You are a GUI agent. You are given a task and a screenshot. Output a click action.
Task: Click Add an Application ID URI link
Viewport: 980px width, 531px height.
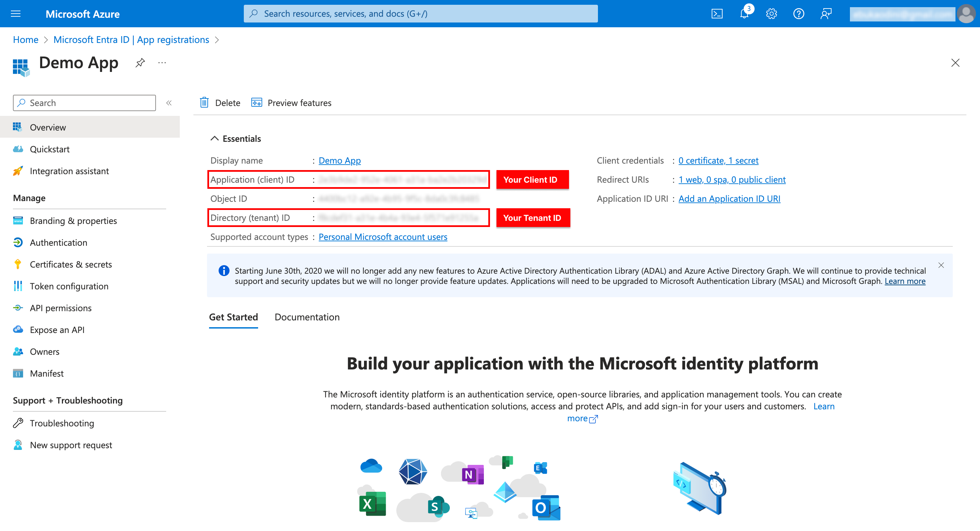(729, 199)
